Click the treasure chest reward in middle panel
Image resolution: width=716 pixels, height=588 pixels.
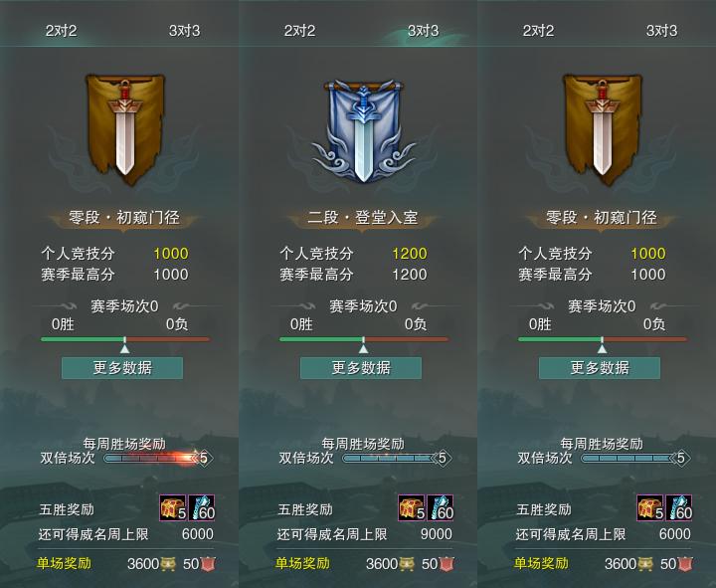click(x=412, y=507)
